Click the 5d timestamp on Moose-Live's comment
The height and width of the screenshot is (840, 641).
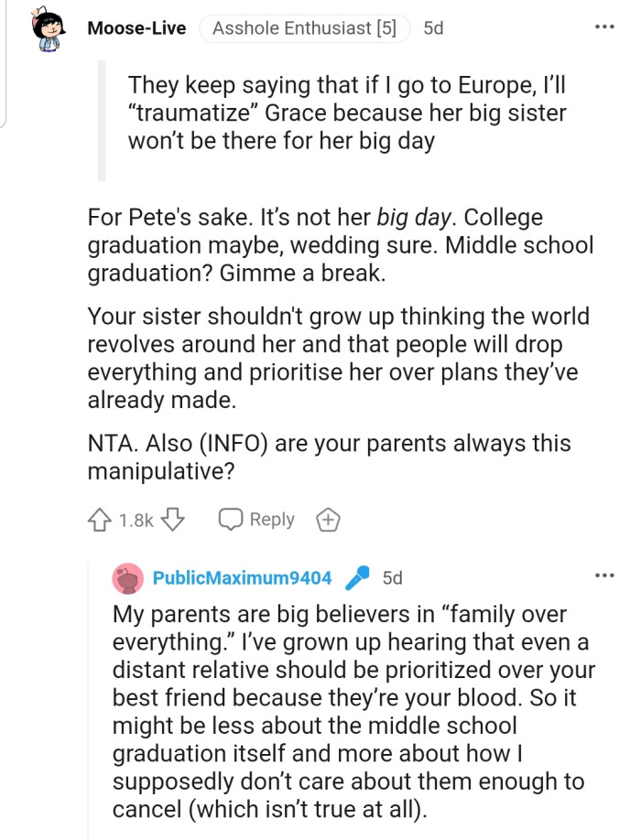pyautogui.click(x=433, y=28)
